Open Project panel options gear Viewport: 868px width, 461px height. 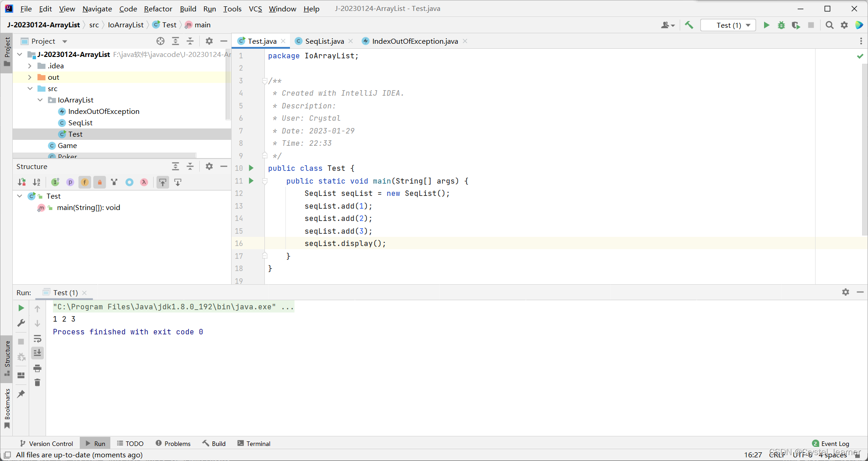click(209, 41)
